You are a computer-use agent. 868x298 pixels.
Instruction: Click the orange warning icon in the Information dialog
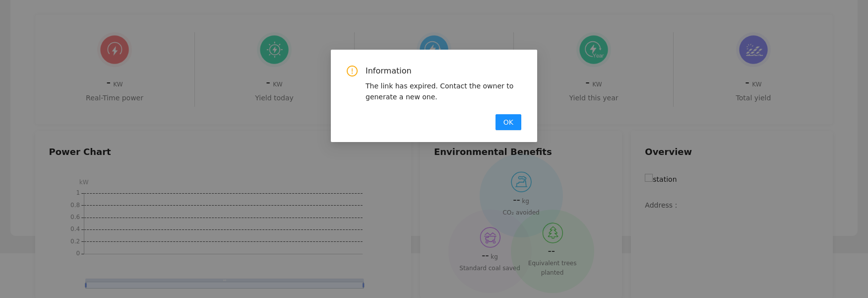352,71
